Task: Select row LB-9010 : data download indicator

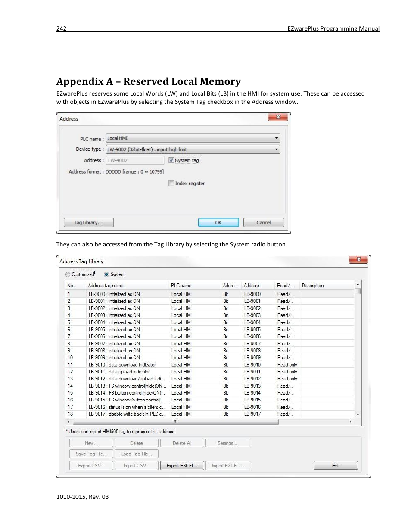Action: pos(210,364)
